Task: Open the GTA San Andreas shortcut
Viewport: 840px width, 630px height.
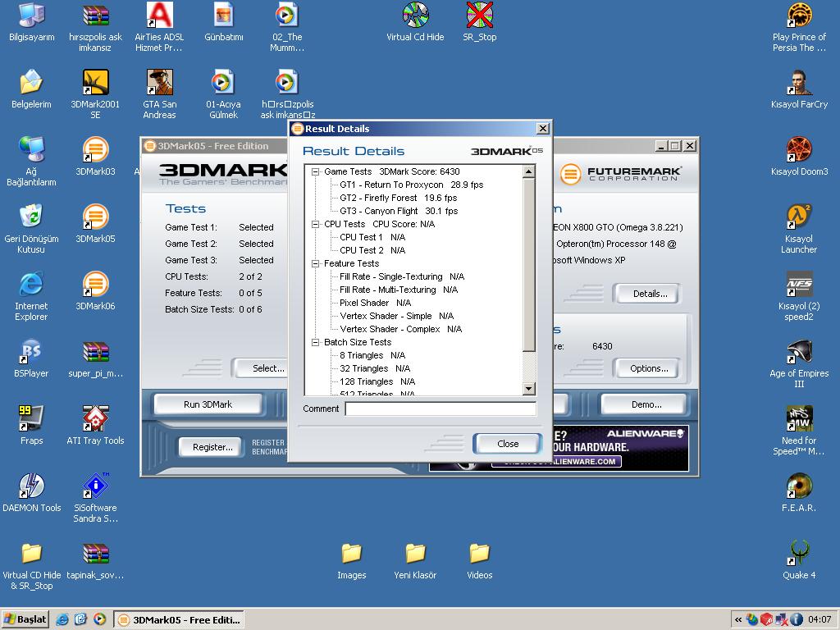Action: pyautogui.click(x=159, y=83)
